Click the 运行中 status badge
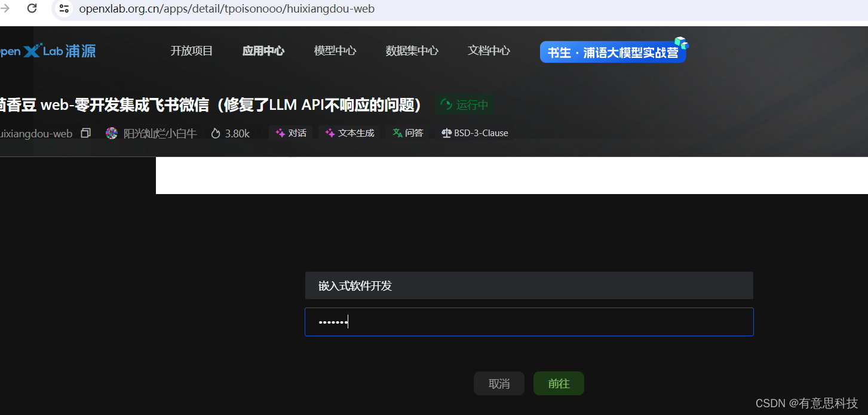This screenshot has height=415, width=868. pyautogui.click(x=464, y=105)
